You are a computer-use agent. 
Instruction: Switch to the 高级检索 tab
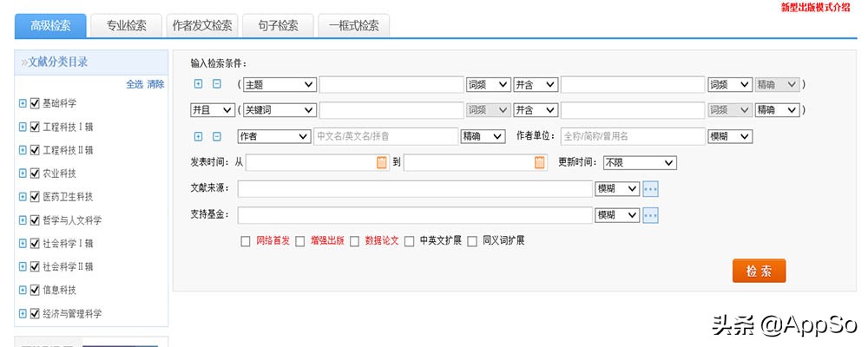pos(50,25)
